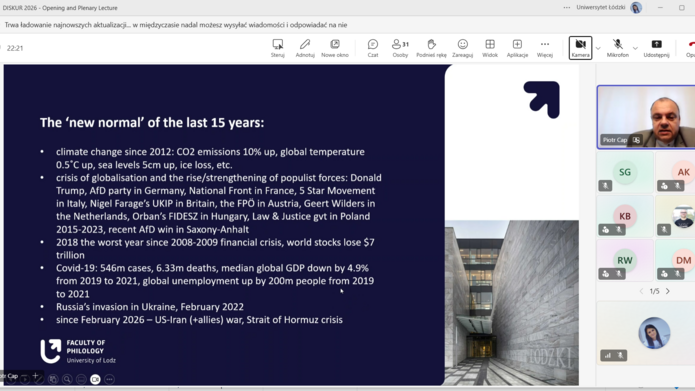Go to previous participants page arrow
Viewport: 695px width, 391px height.
click(641, 291)
